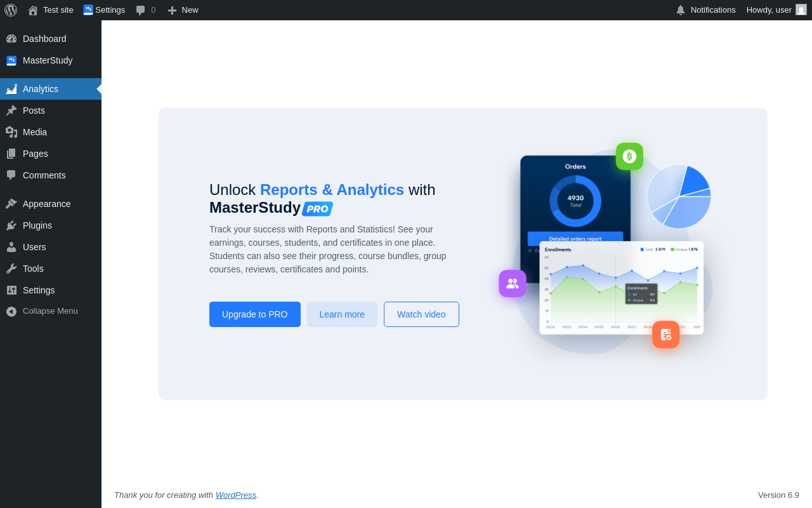Go to the Users menu item
The height and width of the screenshot is (508, 812).
pos(51,247)
